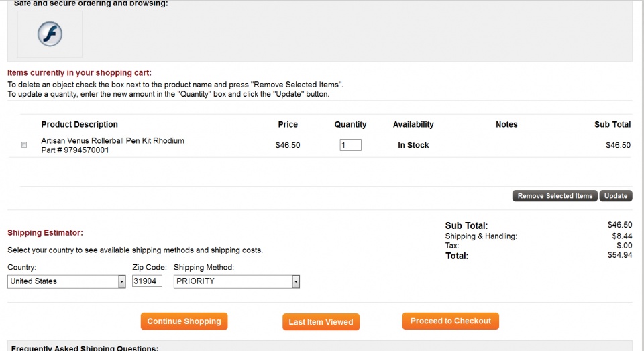Click the In Stock availability status

413,145
